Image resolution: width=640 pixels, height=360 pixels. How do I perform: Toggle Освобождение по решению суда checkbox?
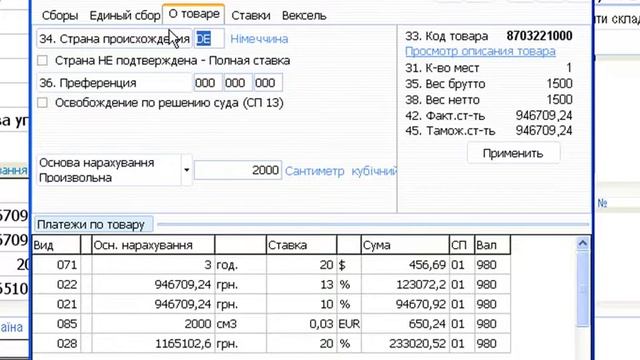[42, 102]
